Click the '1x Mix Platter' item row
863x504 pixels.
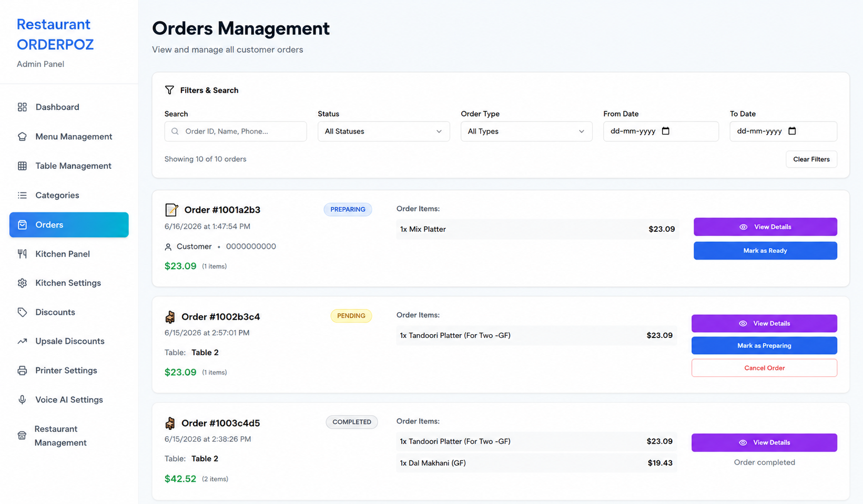click(537, 229)
